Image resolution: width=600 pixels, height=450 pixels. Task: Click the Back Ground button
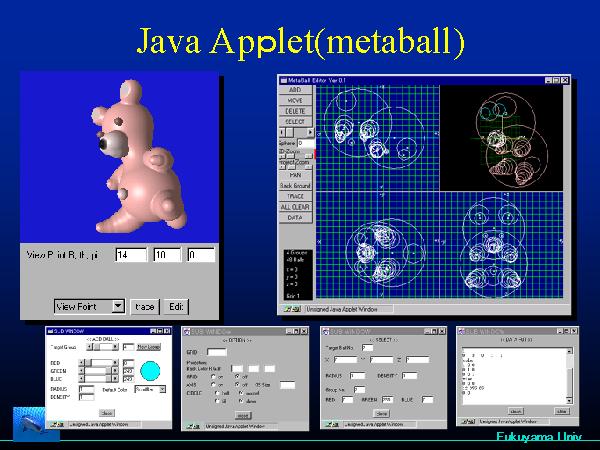(x=295, y=186)
